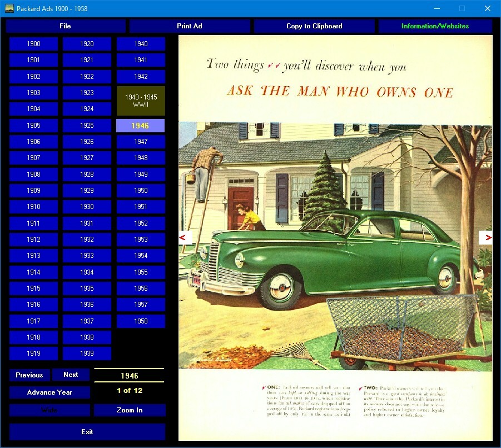The image size is (501, 448).
Task: Select year 1927
Action: pyautogui.click(x=87, y=158)
